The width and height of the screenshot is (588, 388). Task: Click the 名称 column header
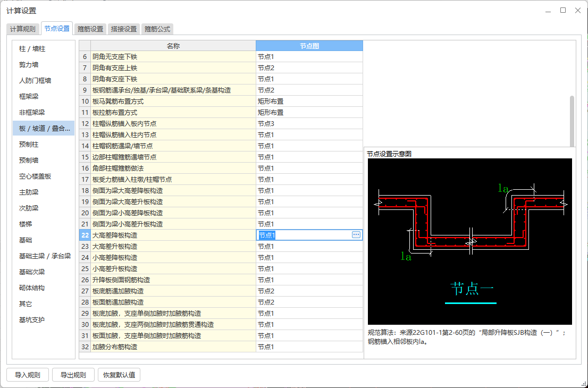(x=173, y=46)
